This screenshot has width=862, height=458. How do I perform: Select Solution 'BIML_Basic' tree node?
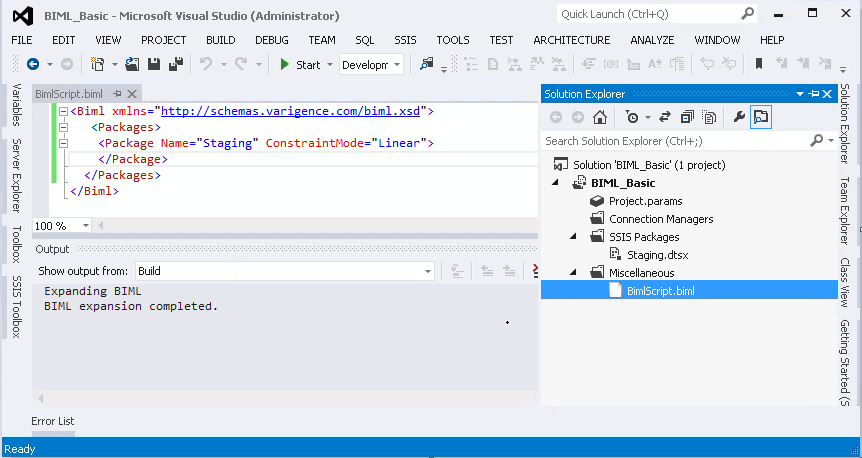point(649,165)
